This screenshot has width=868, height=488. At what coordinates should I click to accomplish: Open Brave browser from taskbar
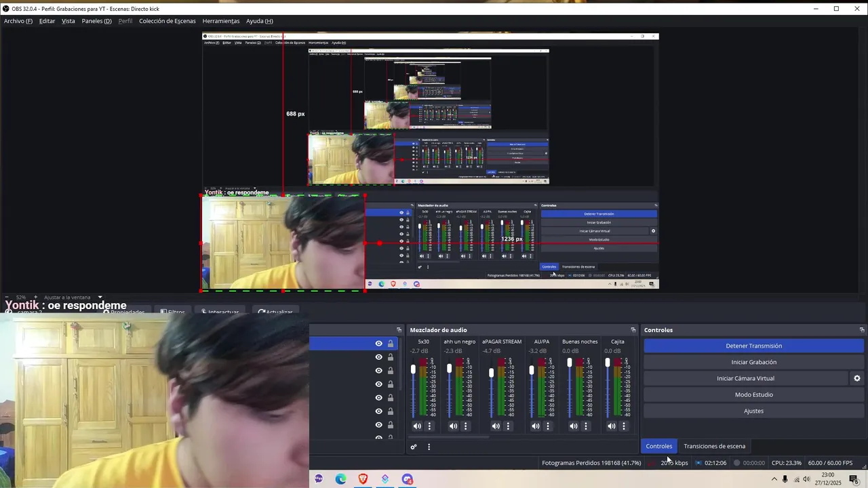363,479
